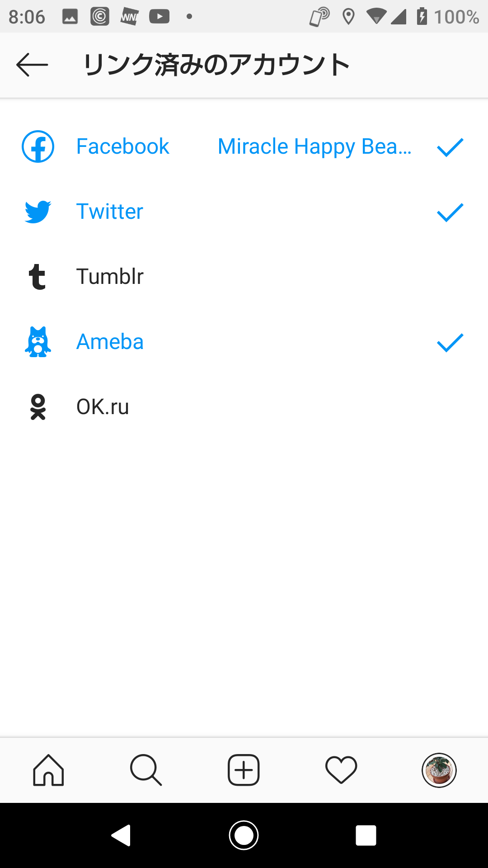Screen dimensions: 488x868
Task: Open the new post plus icon
Action: (x=244, y=770)
